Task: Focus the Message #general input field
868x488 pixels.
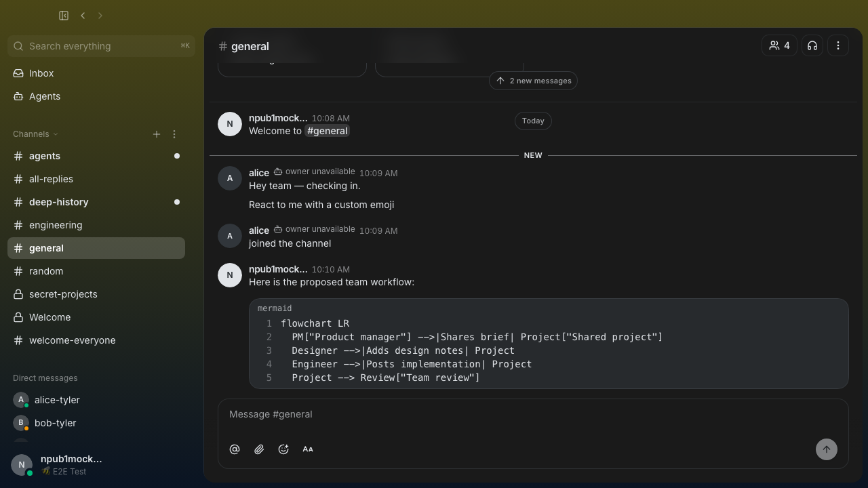Action: coord(533,414)
